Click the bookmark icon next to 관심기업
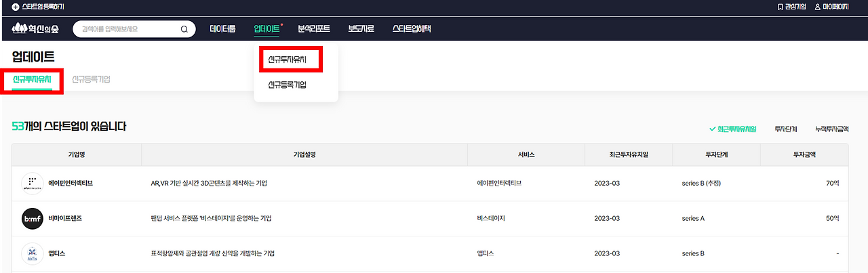Image resolution: width=868 pixels, height=273 pixels. [x=781, y=7]
